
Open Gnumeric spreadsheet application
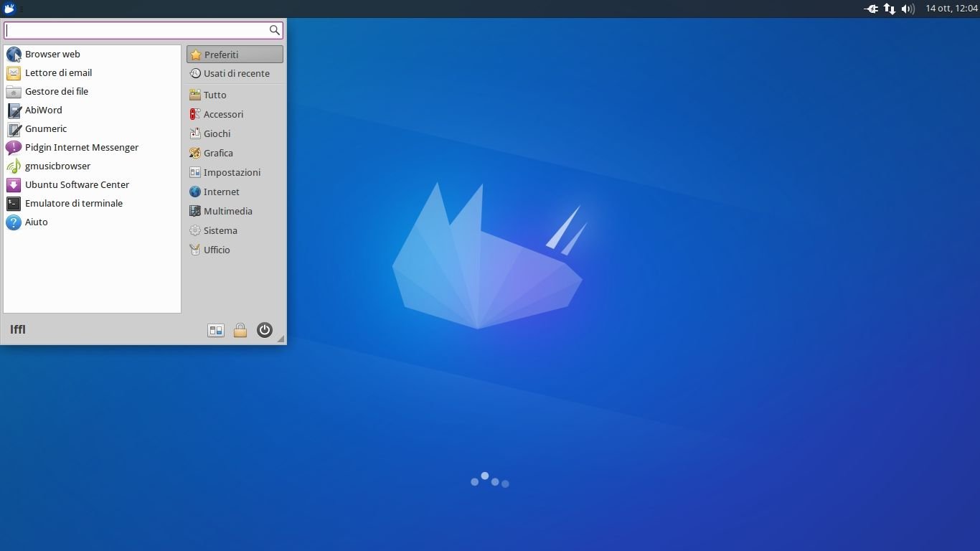click(x=45, y=129)
